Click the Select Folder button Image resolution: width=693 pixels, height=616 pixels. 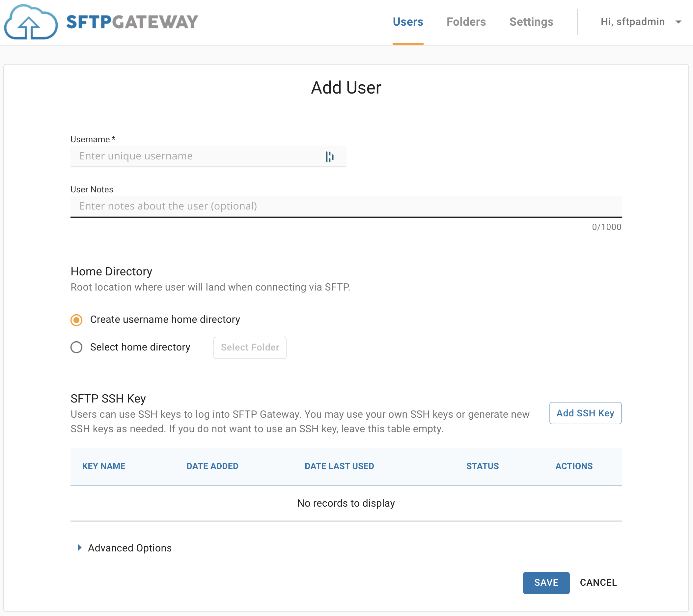click(x=250, y=348)
